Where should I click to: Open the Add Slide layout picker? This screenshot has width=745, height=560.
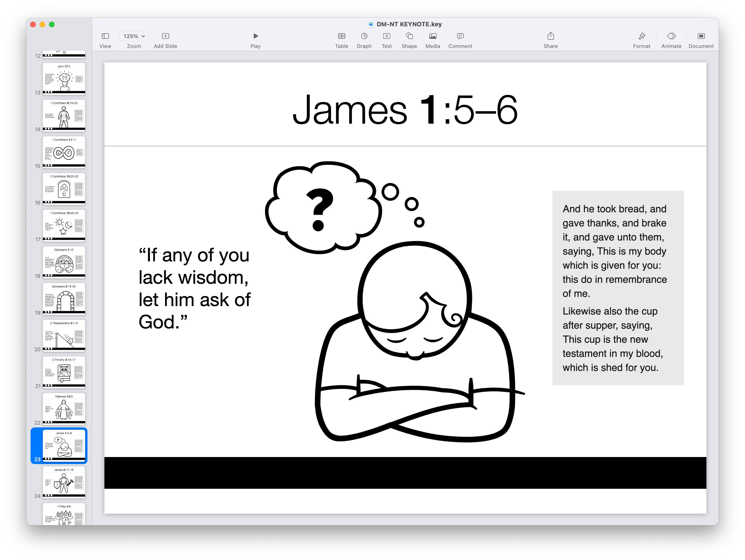pos(165,40)
